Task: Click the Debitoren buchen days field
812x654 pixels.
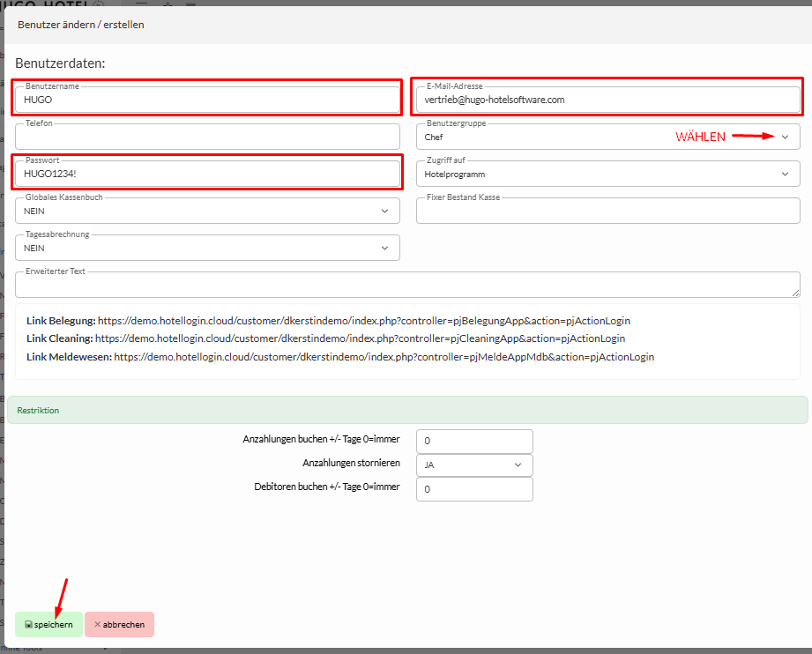Action: (x=474, y=488)
